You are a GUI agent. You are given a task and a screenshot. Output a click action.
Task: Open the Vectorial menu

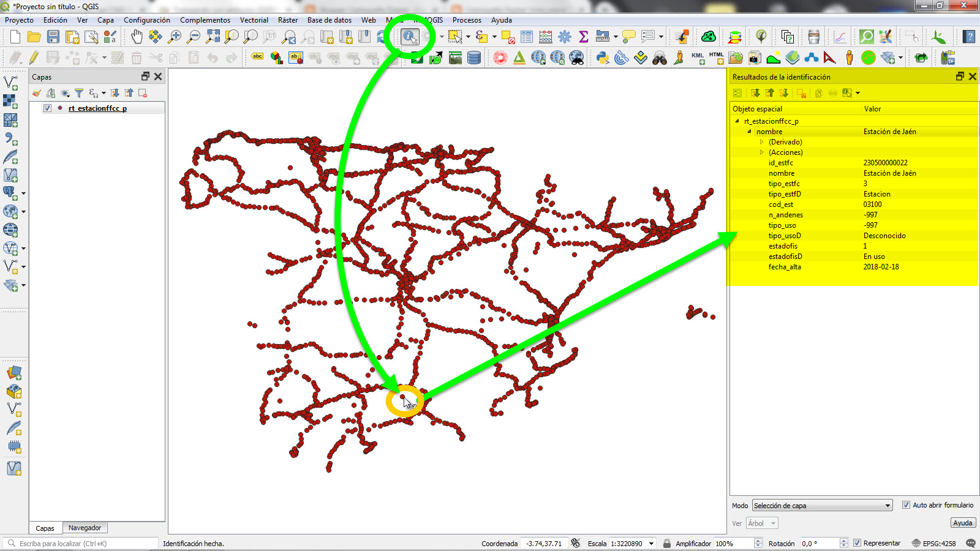tap(254, 20)
